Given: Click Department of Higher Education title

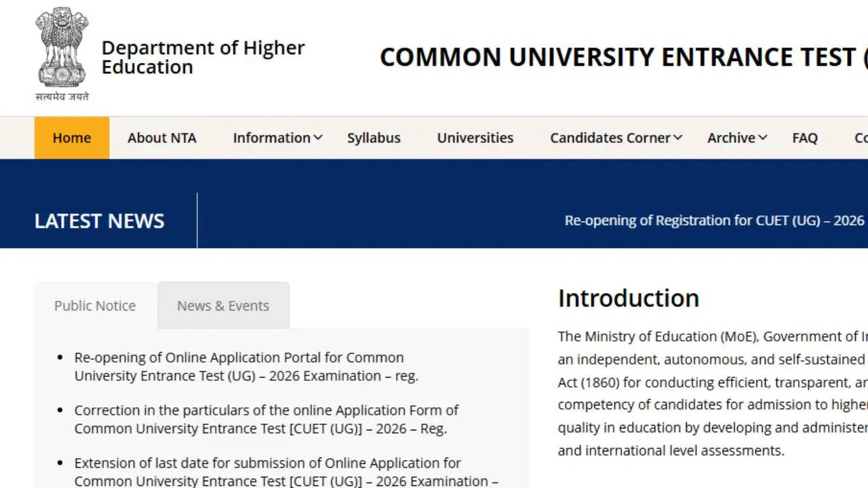Looking at the screenshot, I should (203, 58).
